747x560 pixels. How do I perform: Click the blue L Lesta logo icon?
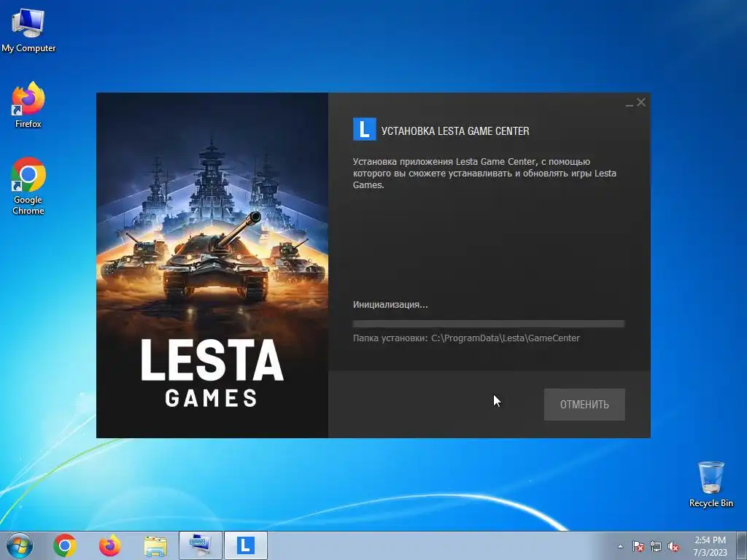pos(365,130)
